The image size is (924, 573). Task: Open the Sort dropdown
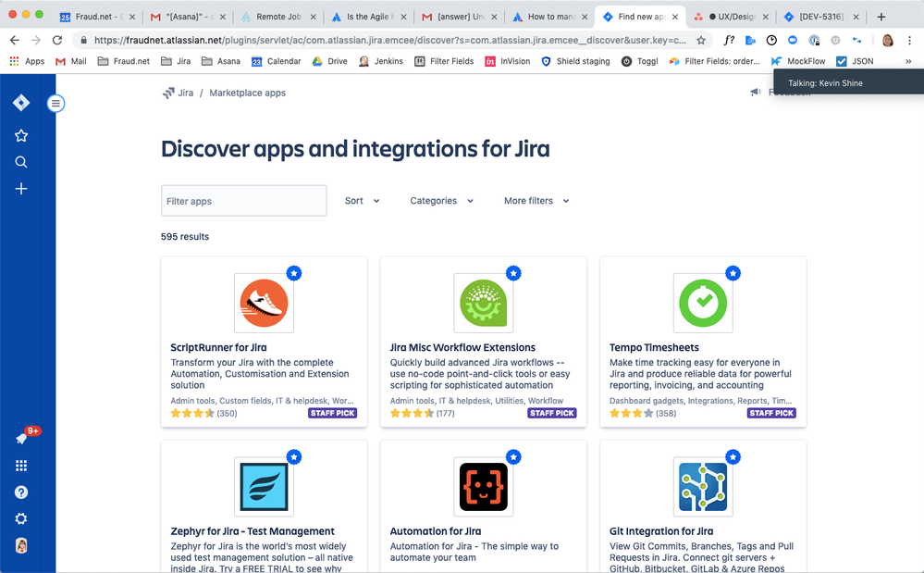362,201
